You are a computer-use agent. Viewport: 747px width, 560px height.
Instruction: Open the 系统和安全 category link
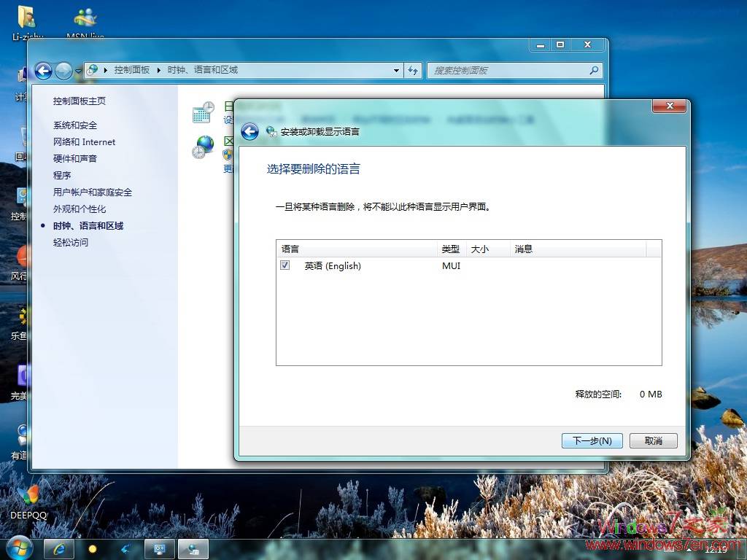[74, 125]
